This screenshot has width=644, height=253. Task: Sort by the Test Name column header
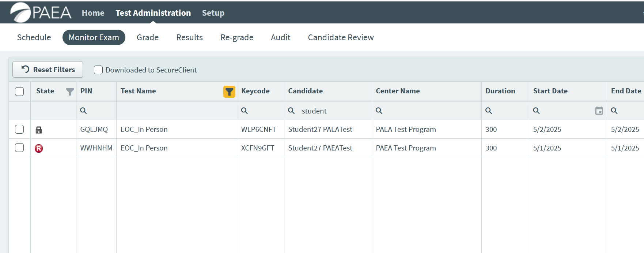click(138, 91)
